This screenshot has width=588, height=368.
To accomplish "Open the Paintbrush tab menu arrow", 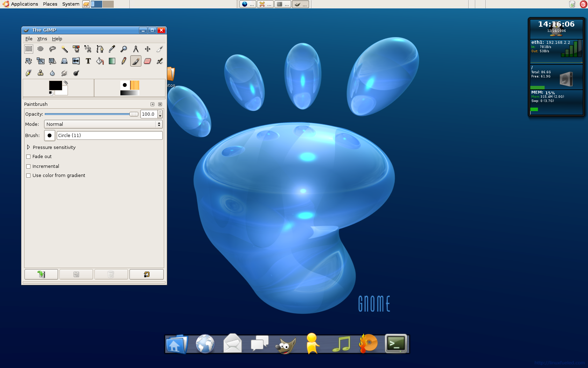I will (x=152, y=104).
